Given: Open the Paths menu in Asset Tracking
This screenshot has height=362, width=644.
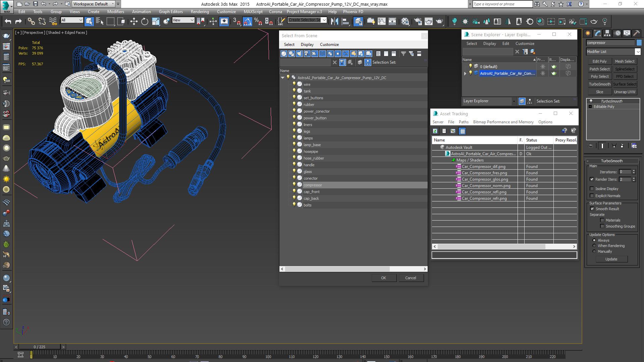Looking at the screenshot, I should click(x=463, y=122).
